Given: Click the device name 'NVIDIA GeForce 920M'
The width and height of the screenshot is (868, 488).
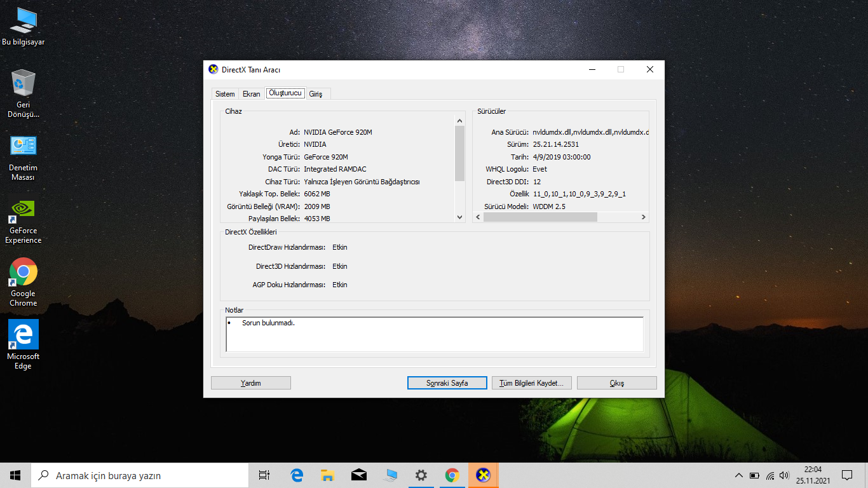Looking at the screenshot, I should 338,132.
